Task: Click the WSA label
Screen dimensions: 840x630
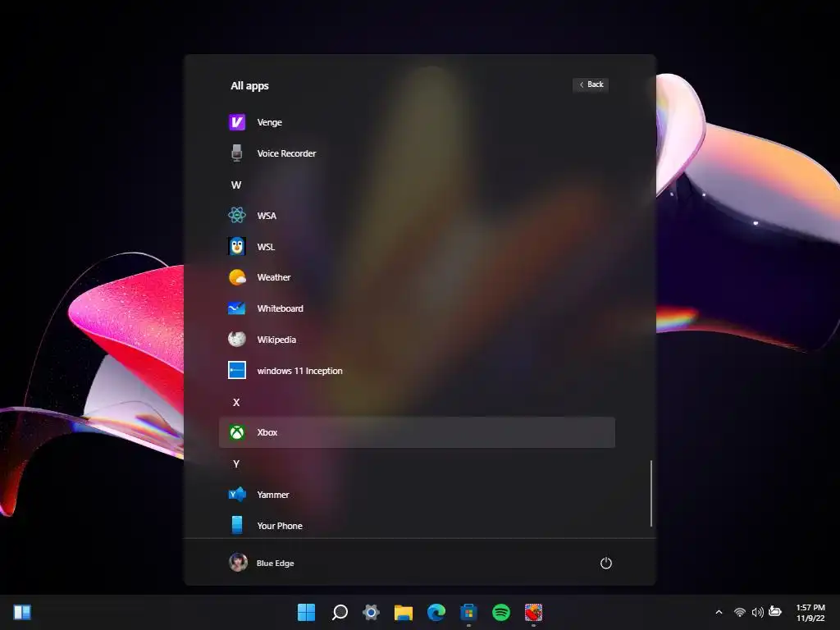Action: [x=267, y=216]
